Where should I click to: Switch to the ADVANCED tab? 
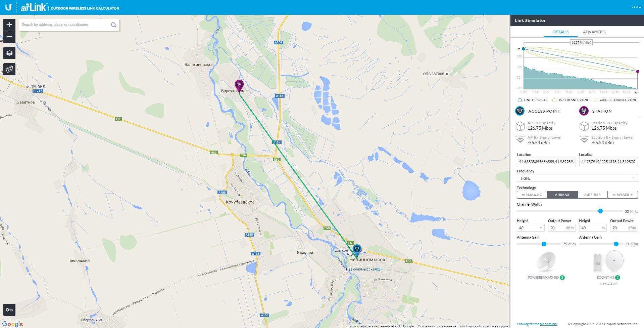tap(594, 32)
